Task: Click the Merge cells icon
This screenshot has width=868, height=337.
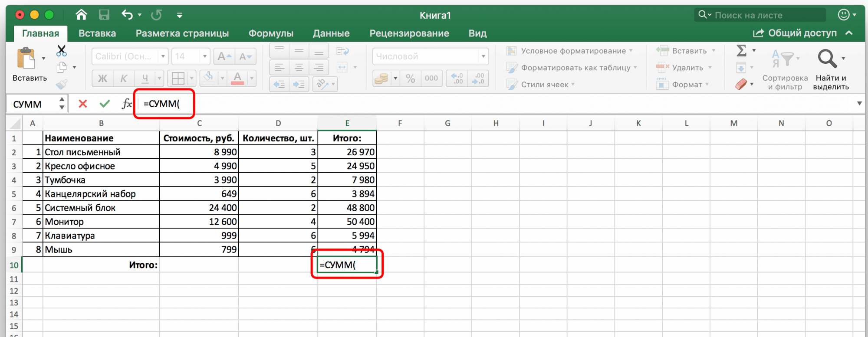Action: pos(342,67)
